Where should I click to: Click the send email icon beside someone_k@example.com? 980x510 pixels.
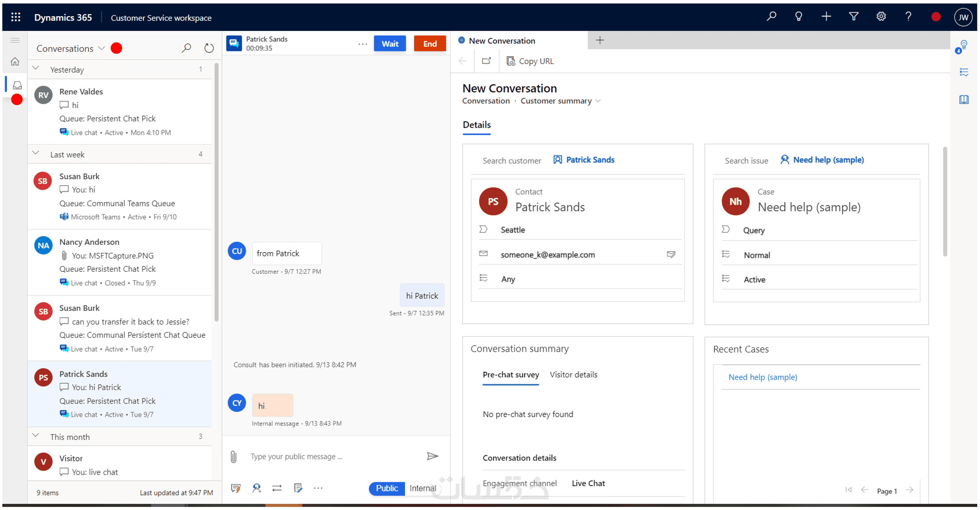[x=671, y=254]
